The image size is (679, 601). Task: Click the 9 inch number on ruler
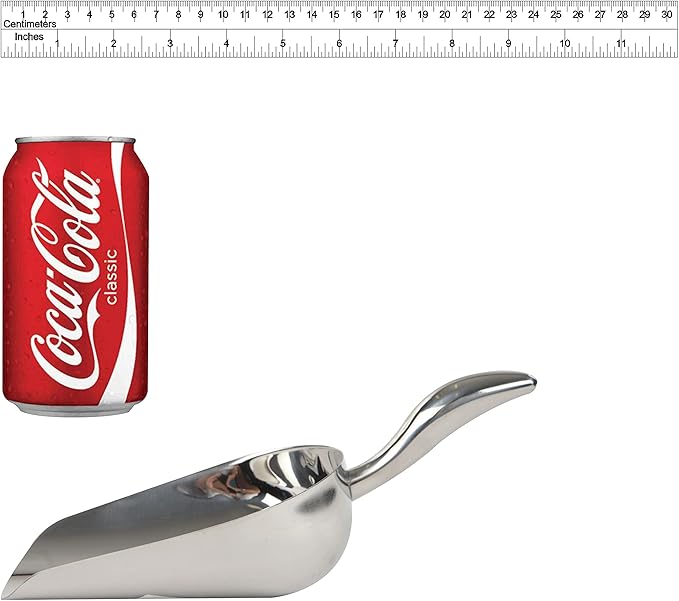508,43
